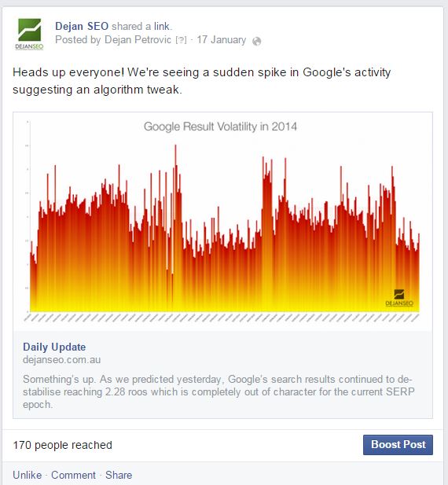Open the Daily Update article title
448x485 pixels.
(54, 347)
